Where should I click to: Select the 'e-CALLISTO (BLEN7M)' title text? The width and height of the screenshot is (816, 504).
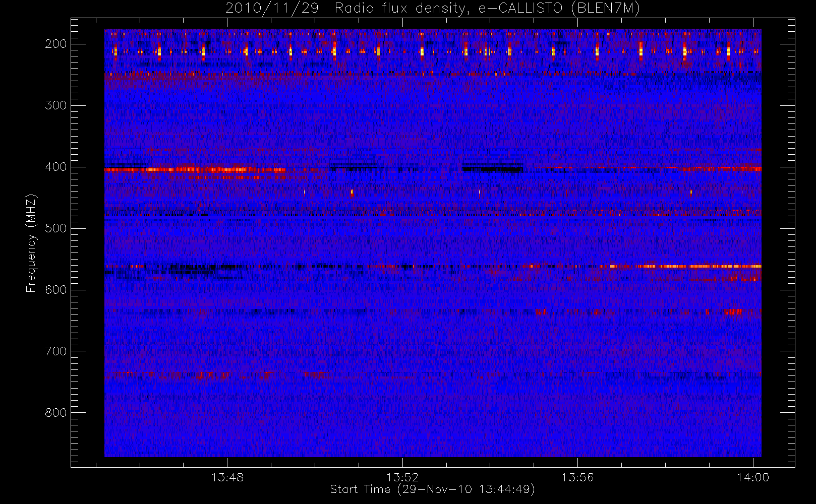click(559, 9)
